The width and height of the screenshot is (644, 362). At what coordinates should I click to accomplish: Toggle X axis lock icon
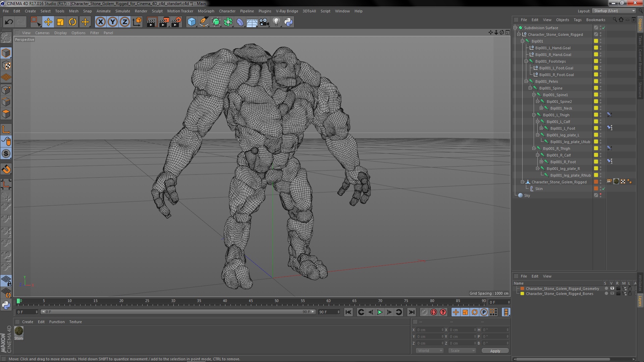[100, 22]
